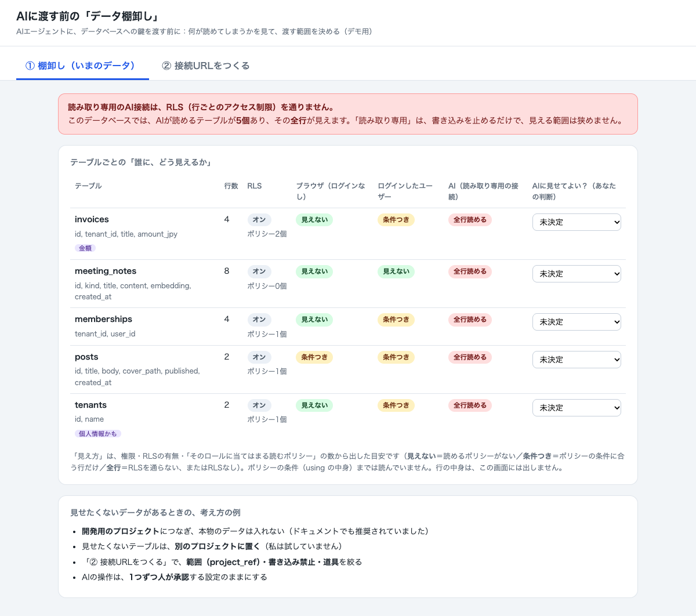Screen dimensions: 696x616
Task: Click the RLS "オン" badge for meeting_notes
Action: tap(259, 271)
